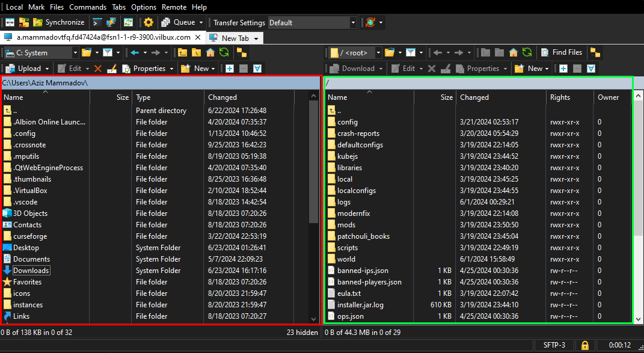Open the terminal console icon in the top toolbar
The image size is (644, 353).
[97, 22]
